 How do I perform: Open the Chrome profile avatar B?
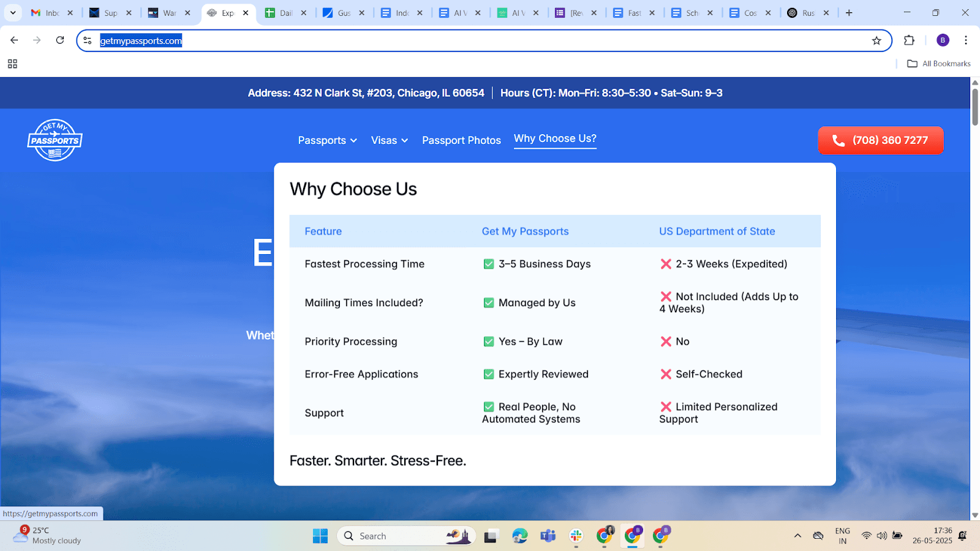943,40
